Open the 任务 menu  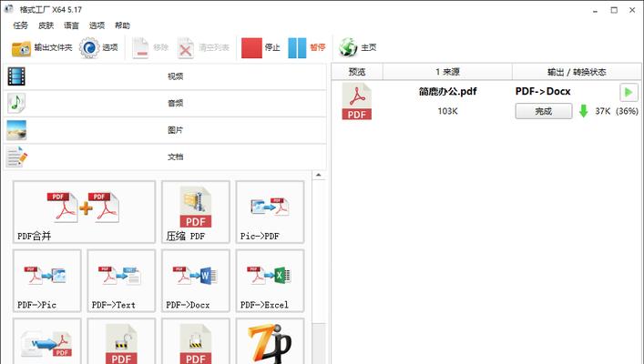click(x=21, y=25)
